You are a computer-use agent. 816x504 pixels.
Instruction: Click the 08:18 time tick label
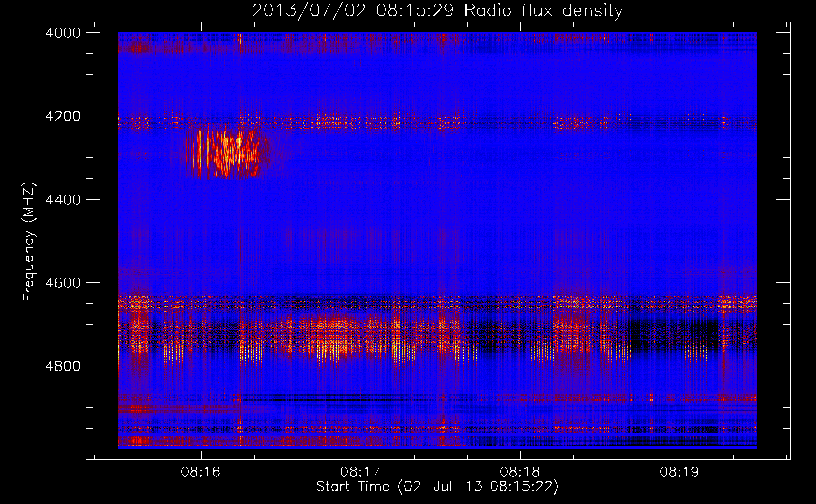(520, 472)
